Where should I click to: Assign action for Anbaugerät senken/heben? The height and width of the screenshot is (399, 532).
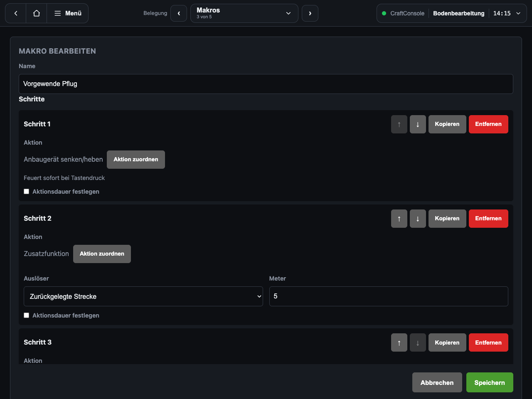pyautogui.click(x=136, y=160)
